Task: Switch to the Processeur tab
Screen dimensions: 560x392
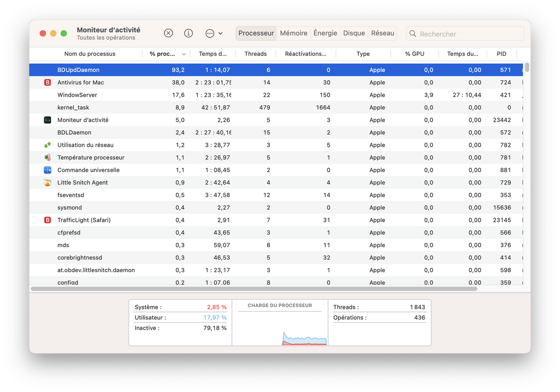Action: [256, 33]
